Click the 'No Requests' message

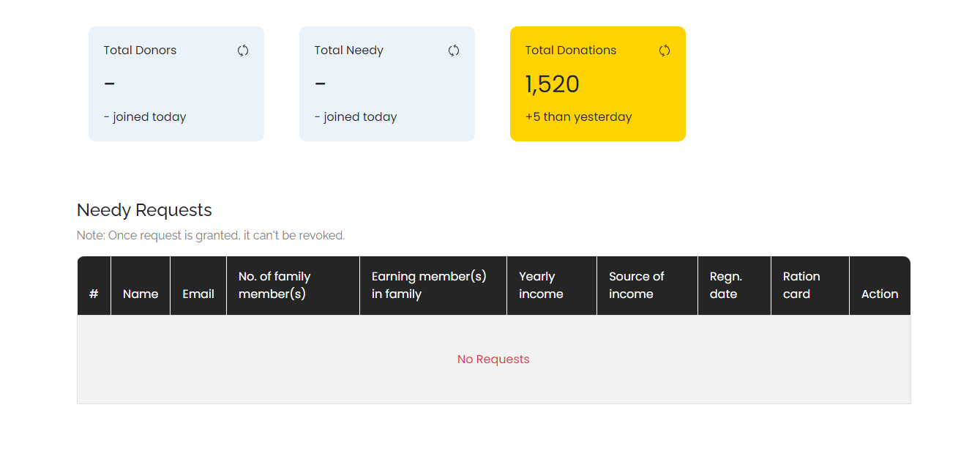493,360
